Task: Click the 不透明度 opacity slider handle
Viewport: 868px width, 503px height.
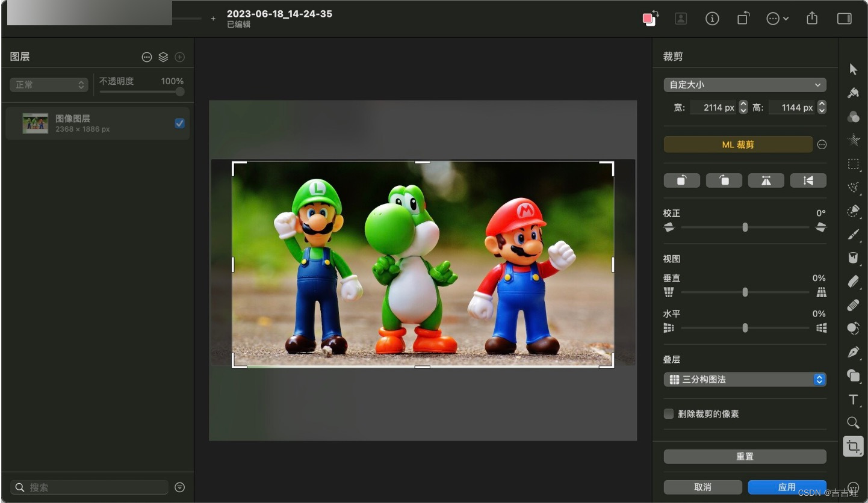Action: 179,92
